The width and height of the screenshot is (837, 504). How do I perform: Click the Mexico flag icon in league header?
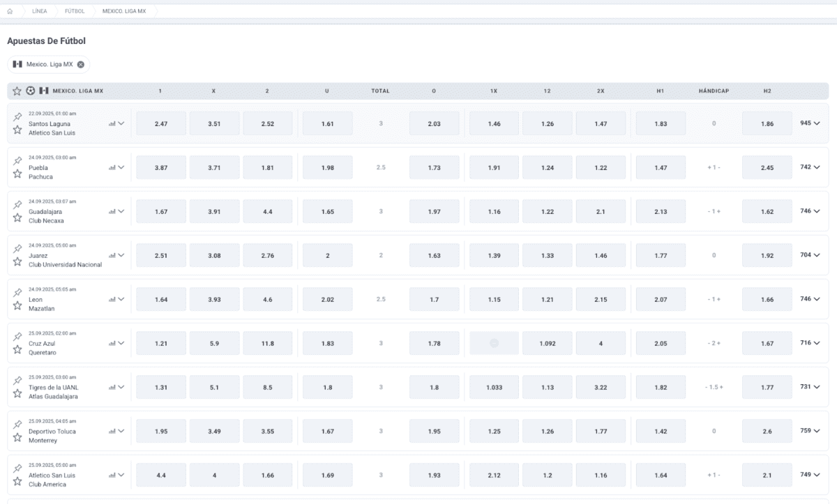[x=43, y=91]
